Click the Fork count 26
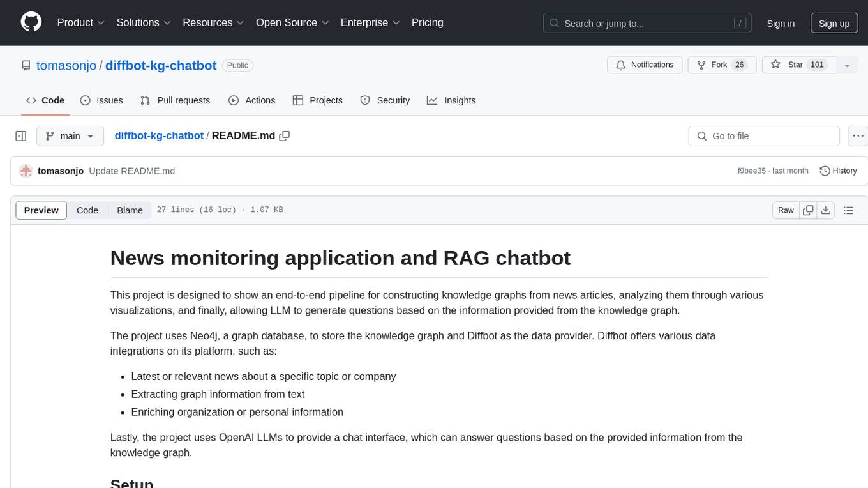 tap(740, 65)
